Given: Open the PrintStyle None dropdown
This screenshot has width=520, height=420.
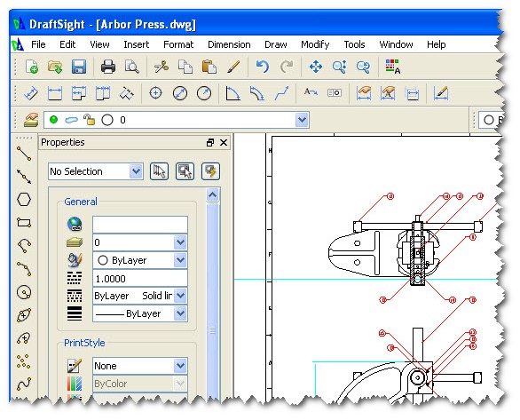Looking at the screenshot, I should point(180,366).
